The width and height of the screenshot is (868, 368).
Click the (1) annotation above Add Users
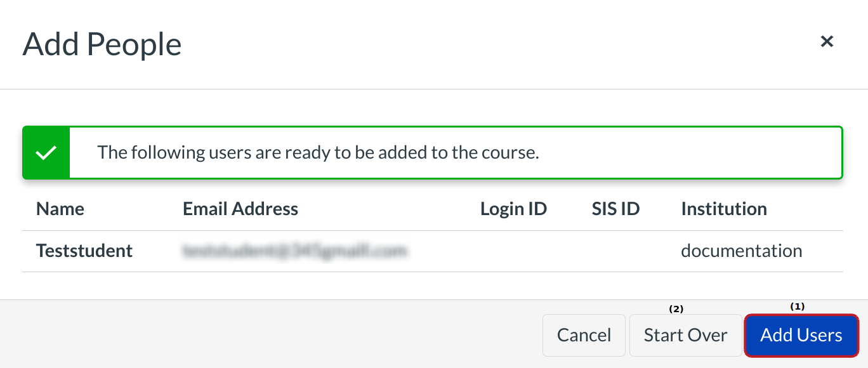tap(797, 306)
